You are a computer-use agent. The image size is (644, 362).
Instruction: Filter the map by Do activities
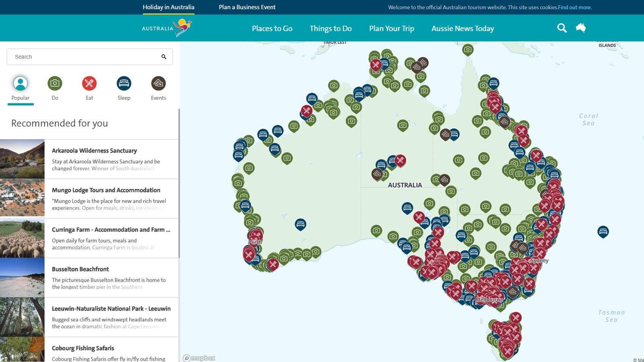pos(55,84)
